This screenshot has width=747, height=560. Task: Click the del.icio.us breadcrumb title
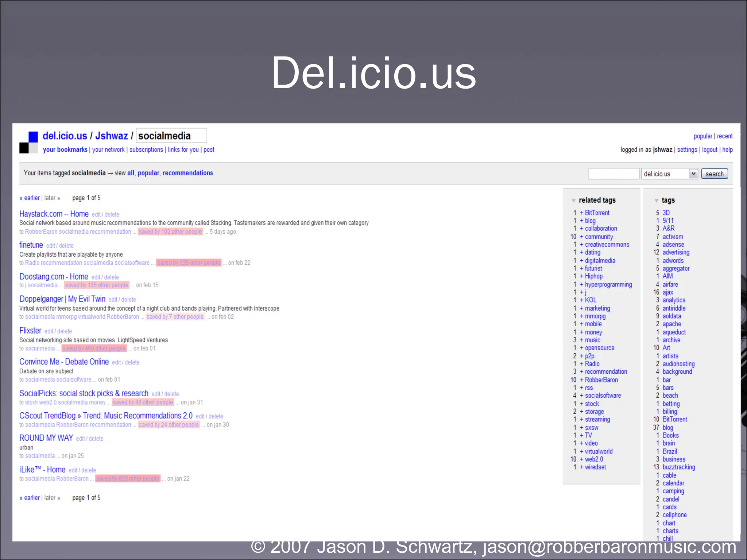pyautogui.click(x=65, y=136)
